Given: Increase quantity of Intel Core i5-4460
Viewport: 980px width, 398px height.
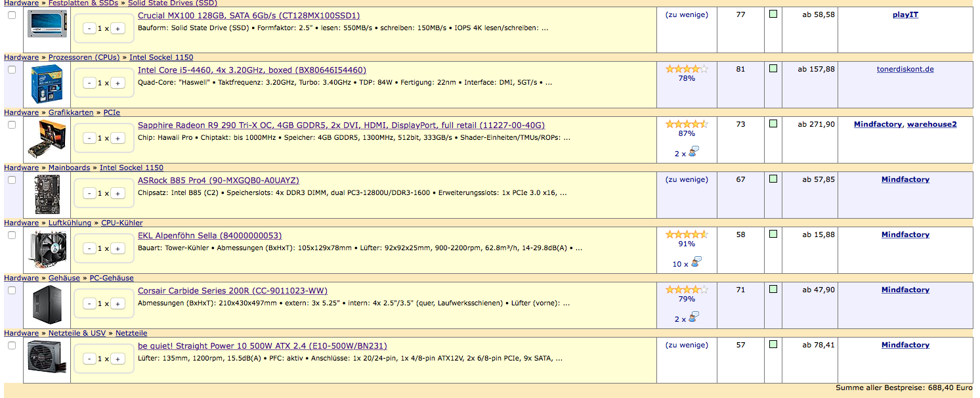Looking at the screenshot, I should 117,83.
